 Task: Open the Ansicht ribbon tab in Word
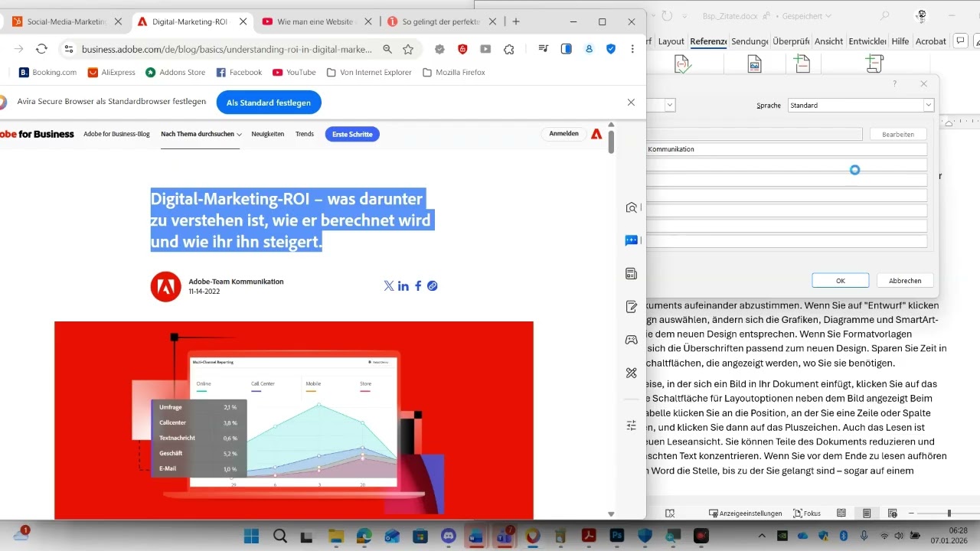click(x=828, y=41)
